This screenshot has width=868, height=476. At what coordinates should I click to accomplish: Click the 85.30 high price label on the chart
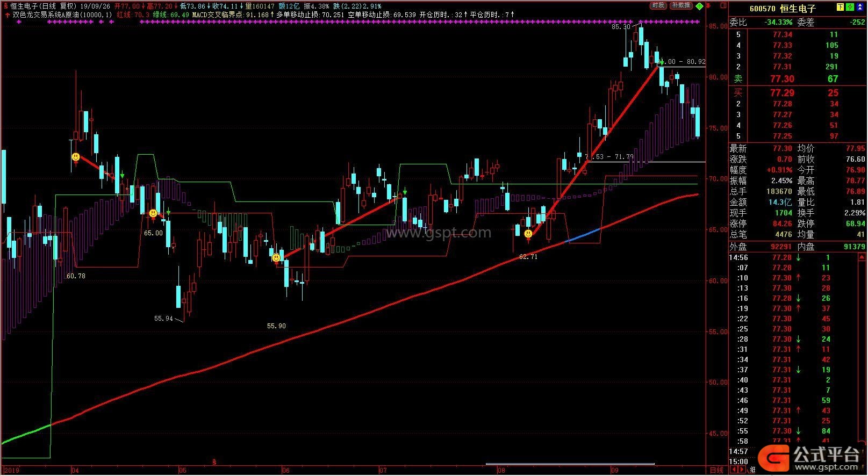point(621,26)
